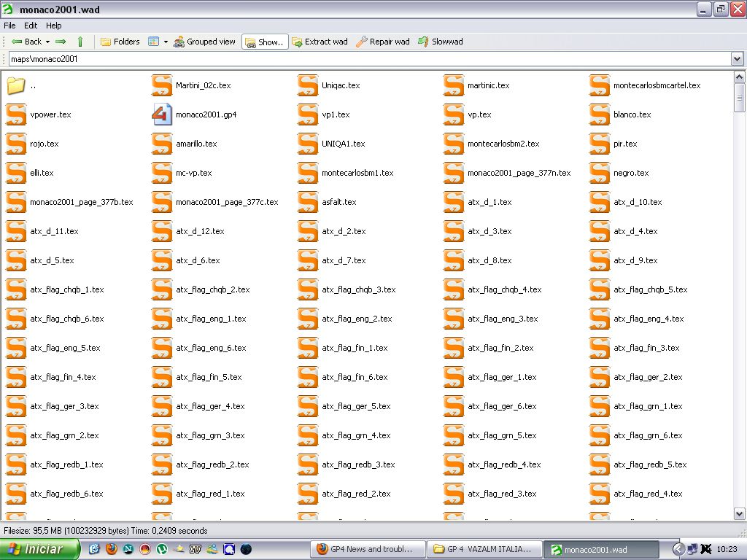Click the file name vp1.tex

(x=336, y=114)
